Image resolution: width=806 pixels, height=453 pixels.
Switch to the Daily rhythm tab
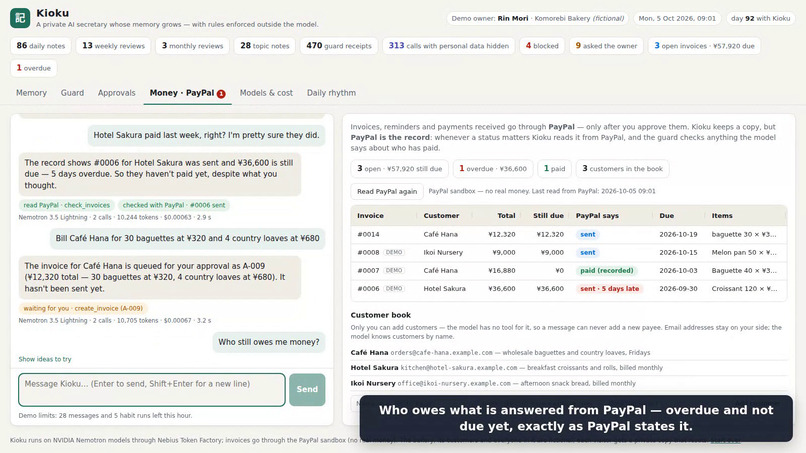click(x=331, y=93)
